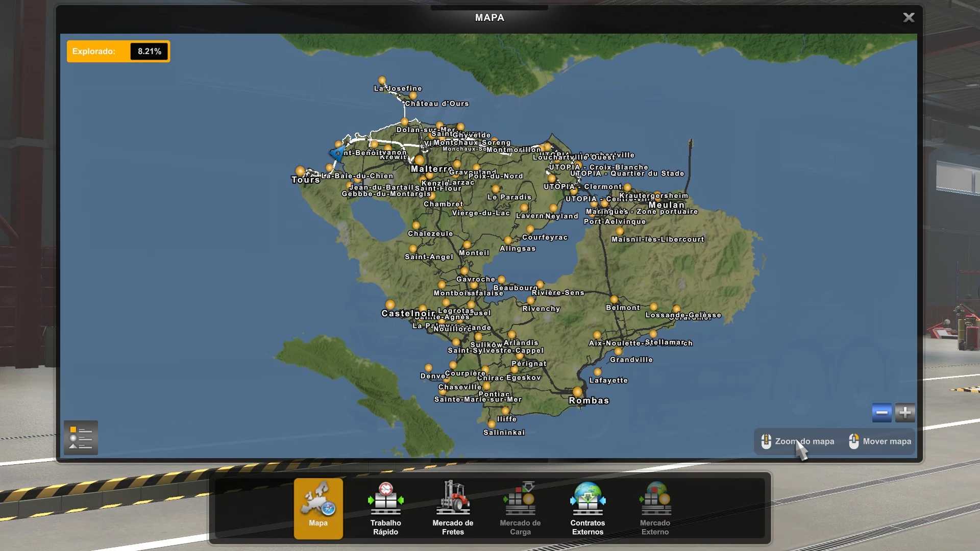
Task: Click the Rombas city marker
Action: (577, 392)
